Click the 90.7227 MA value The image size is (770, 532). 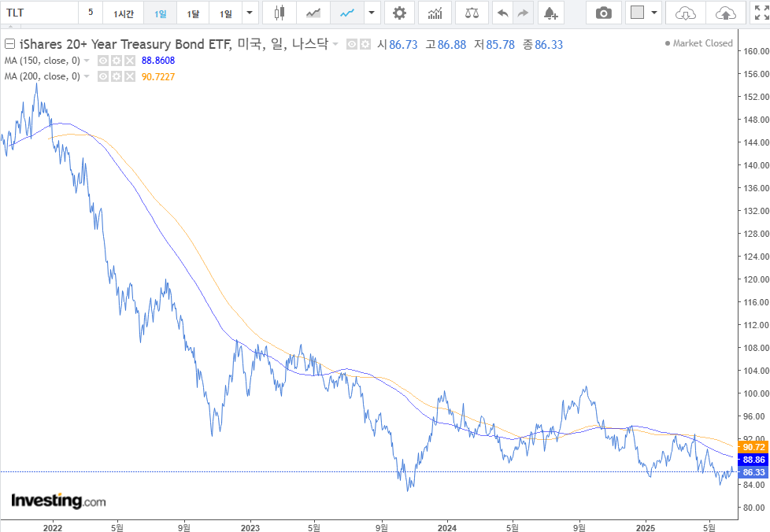coord(158,76)
